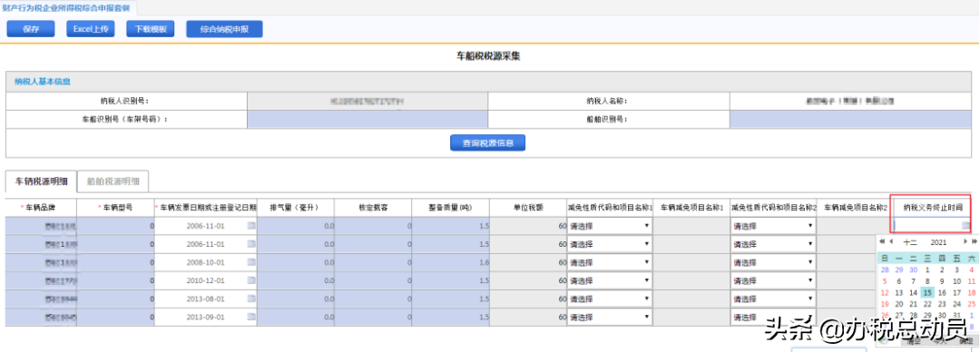Viewport: 980px width, 353px height.
Task: Open 减免性质代码和项目名称1 dropdown in 2008-10-01 row
Action: click(x=610, y=263)
